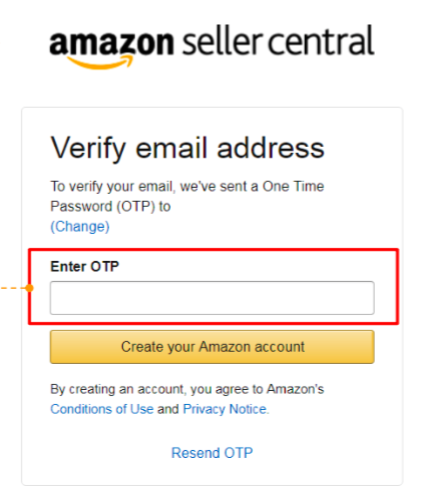Click the Amazon smile arrow logo mark
The height and width of the screenshot is (496, 421).
coord(100,62)
